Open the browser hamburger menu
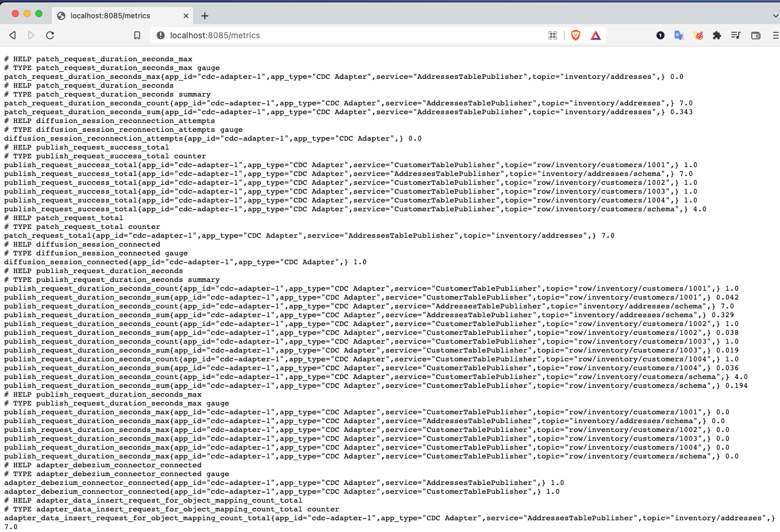The width and height of the screenshot is (780, 532). 775,35
